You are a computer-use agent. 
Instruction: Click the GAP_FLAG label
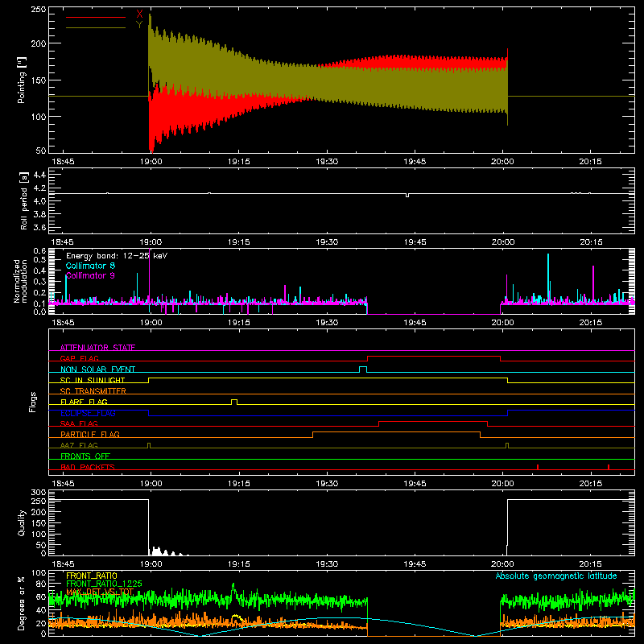click(x=80, y=358)
